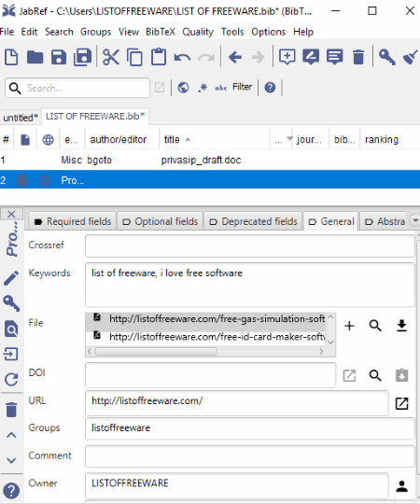Go to previous entry with the up chevron

[11, 435]
